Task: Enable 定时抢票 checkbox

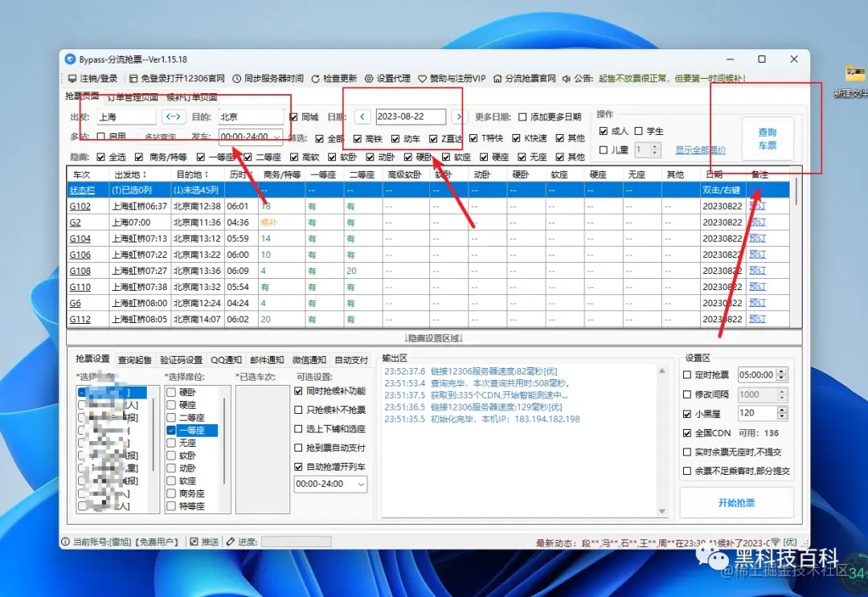Action: pos(687,375)
